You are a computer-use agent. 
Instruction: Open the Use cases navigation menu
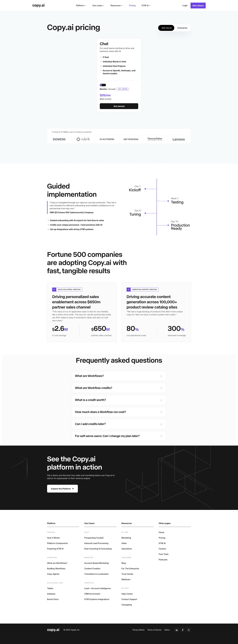click(x=98, y=5)
